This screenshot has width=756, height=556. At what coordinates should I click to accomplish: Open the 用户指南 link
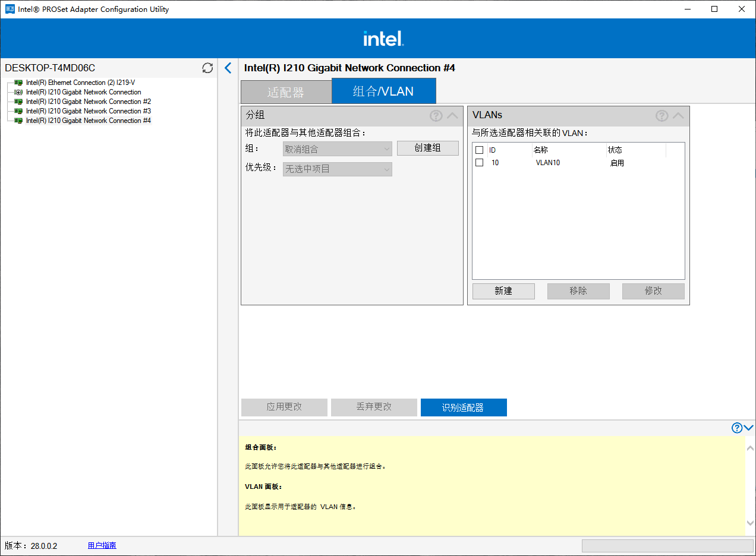tap(102, 545)
